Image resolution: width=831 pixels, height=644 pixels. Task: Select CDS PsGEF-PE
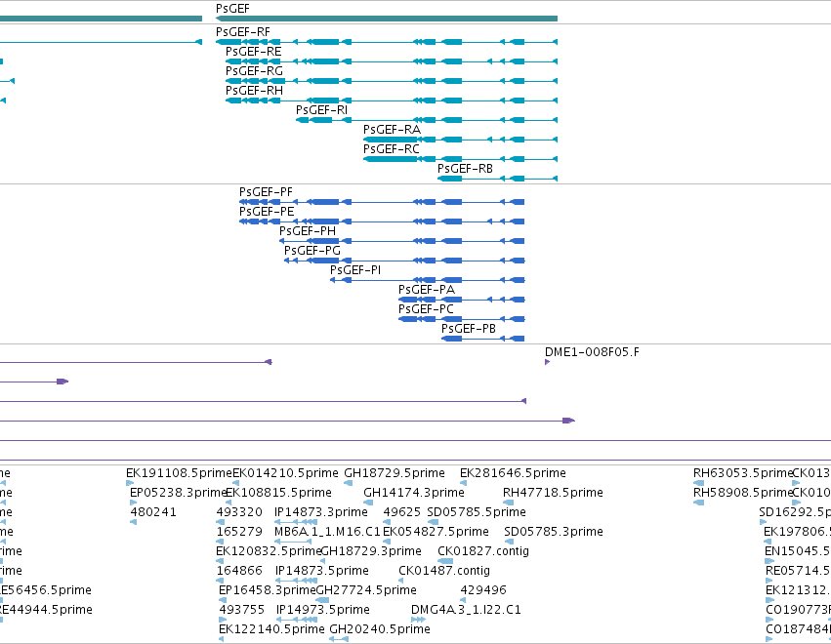tap(382, 221)
